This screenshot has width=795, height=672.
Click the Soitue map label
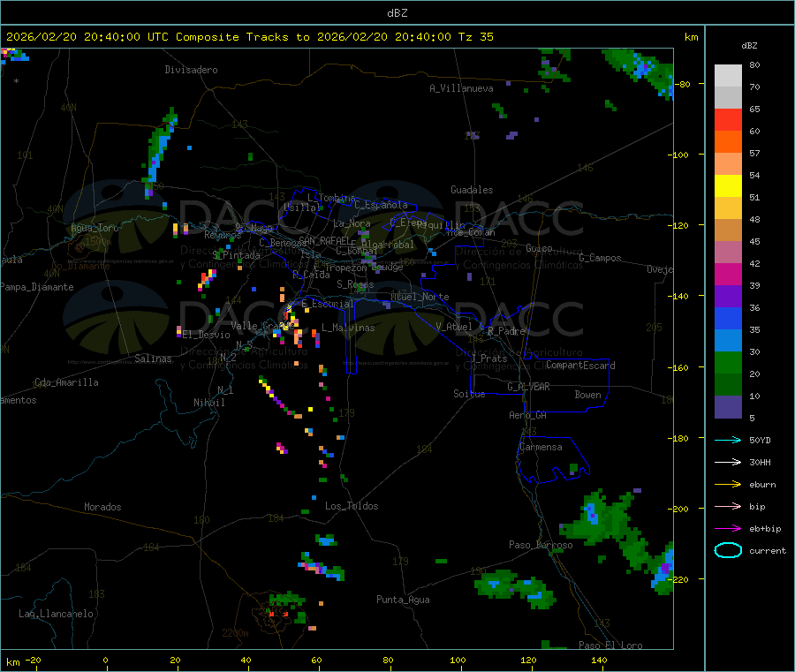[469, 394]
